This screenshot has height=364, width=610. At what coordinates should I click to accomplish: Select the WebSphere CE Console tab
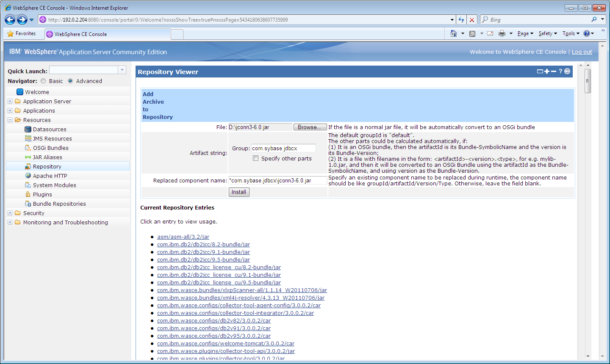107,34
